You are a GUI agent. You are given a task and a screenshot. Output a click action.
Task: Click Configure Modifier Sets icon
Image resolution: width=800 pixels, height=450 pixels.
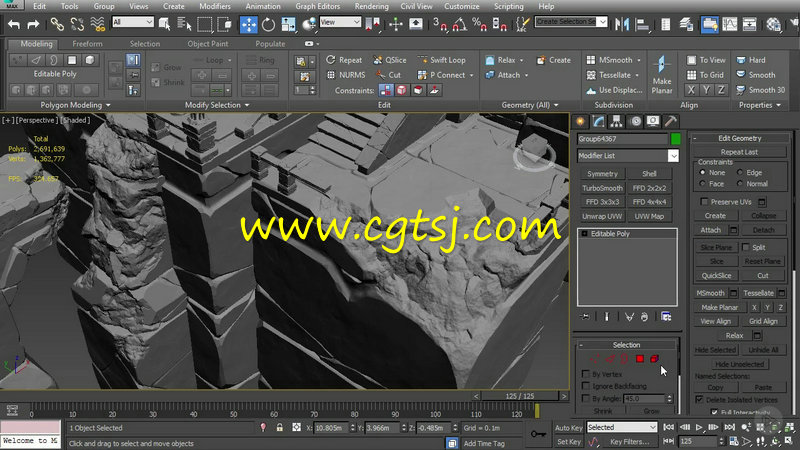point(666,317)
